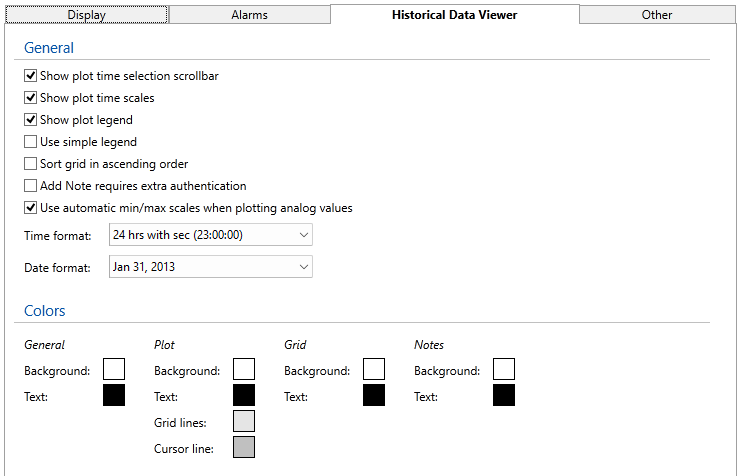Screen dimensions: 739x476
Task: Open the Plot Grid lines color swatch
Action: [x=244, y=421]
